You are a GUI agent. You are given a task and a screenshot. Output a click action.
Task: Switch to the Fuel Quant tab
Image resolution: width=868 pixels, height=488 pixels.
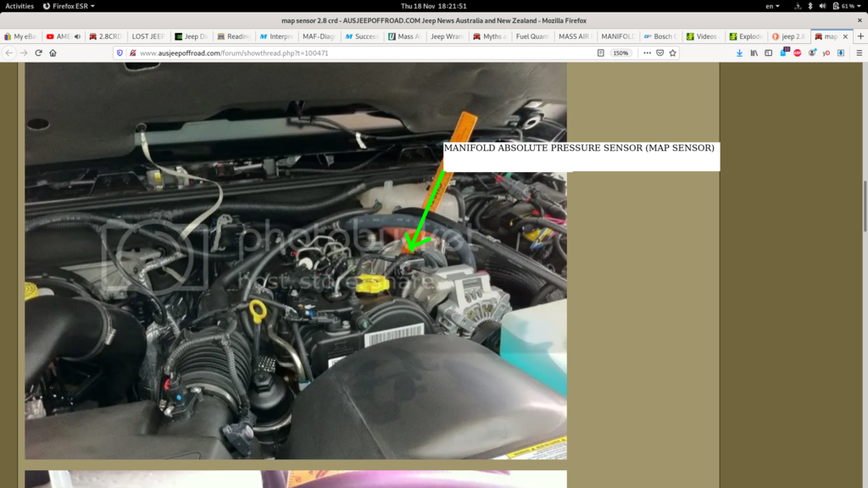click(x=532, y=36)
